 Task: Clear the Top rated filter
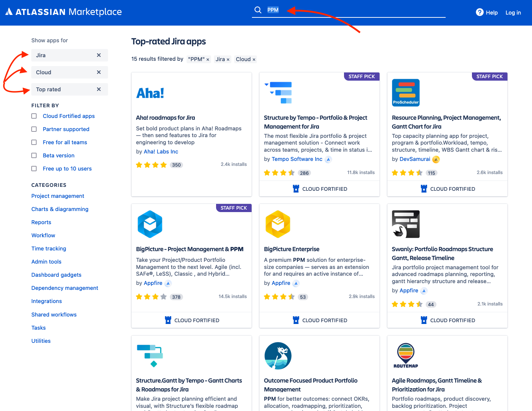pyautogui.click(x=98, y=89)
